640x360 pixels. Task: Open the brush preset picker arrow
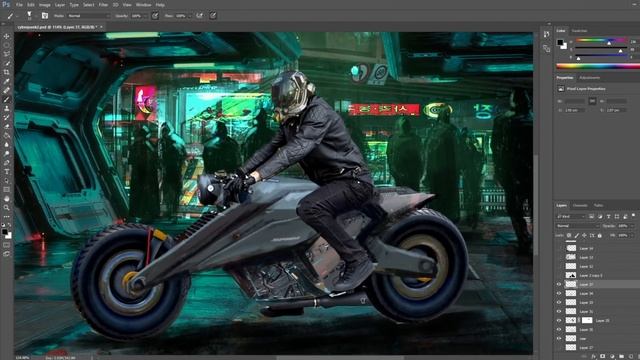36,16
